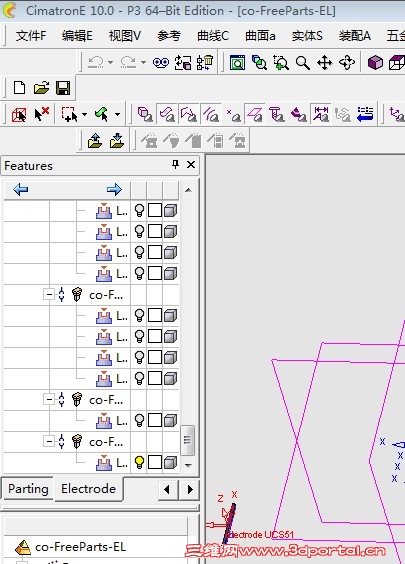The image size is (405, 564).
Task: Click the cursor with red X icon
Action: coord(41,114)
